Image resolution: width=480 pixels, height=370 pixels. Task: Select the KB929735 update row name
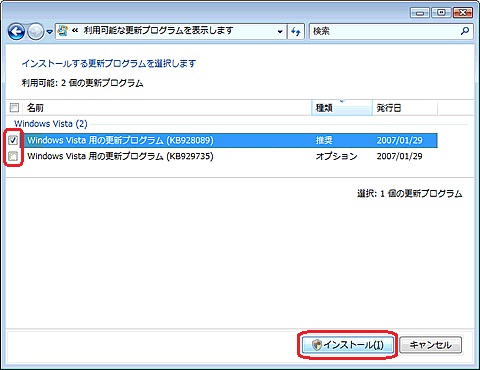click(120, 156)
